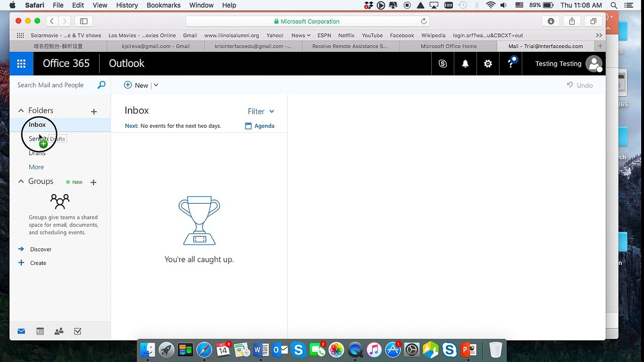Open the Office 365 app launcher grid
Screen dimensions: 644x362
point(21,63)
